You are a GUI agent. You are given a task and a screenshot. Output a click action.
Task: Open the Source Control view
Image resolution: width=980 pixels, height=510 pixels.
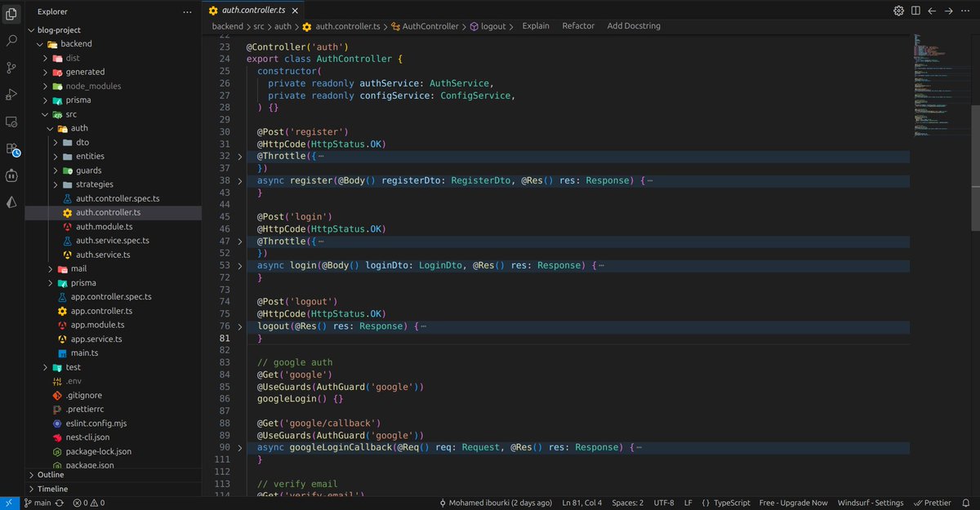pos(11,68)
